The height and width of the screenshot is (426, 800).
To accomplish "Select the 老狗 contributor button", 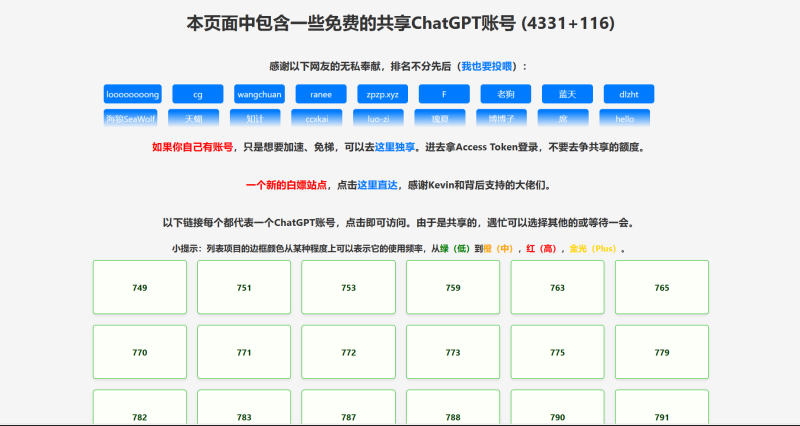I will click(x=506, y=94).
